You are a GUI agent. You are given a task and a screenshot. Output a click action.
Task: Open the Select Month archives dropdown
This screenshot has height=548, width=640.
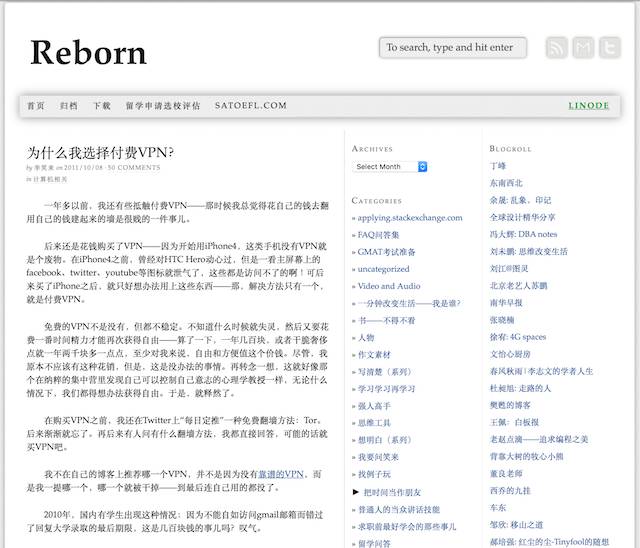389,166
